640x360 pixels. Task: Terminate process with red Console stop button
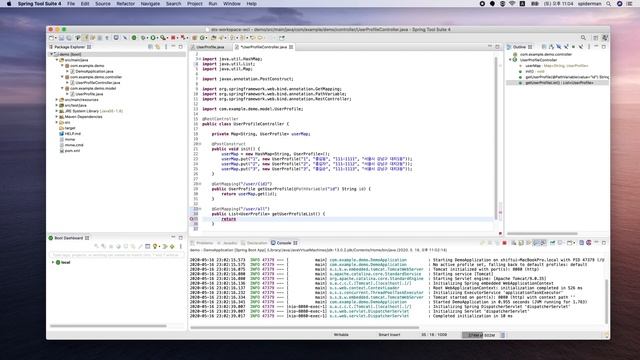coord(504,243)
